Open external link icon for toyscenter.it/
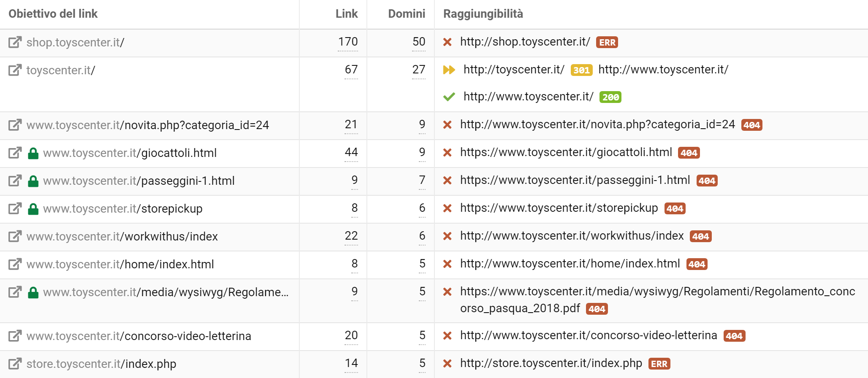868x378 pixels. coord(15,70)
